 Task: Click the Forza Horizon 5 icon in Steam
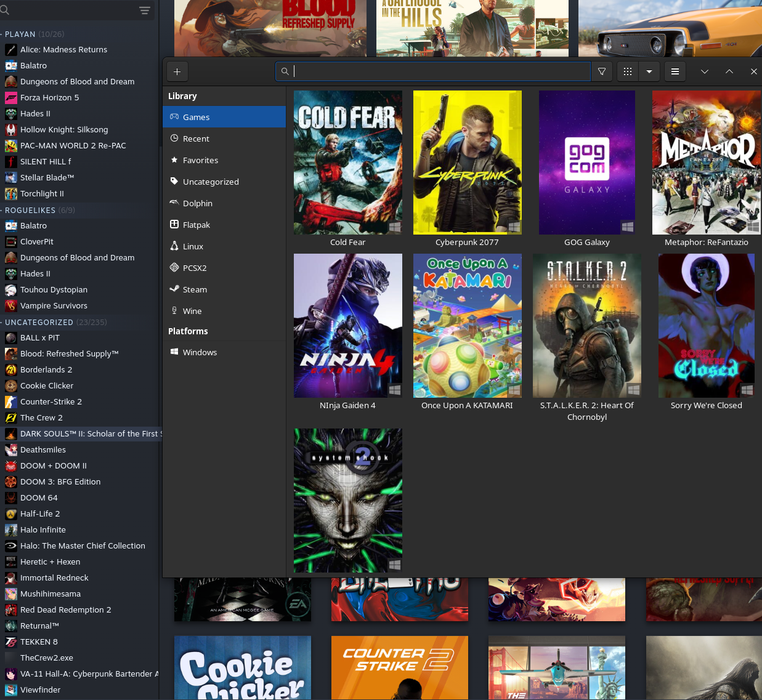[11, 97]
